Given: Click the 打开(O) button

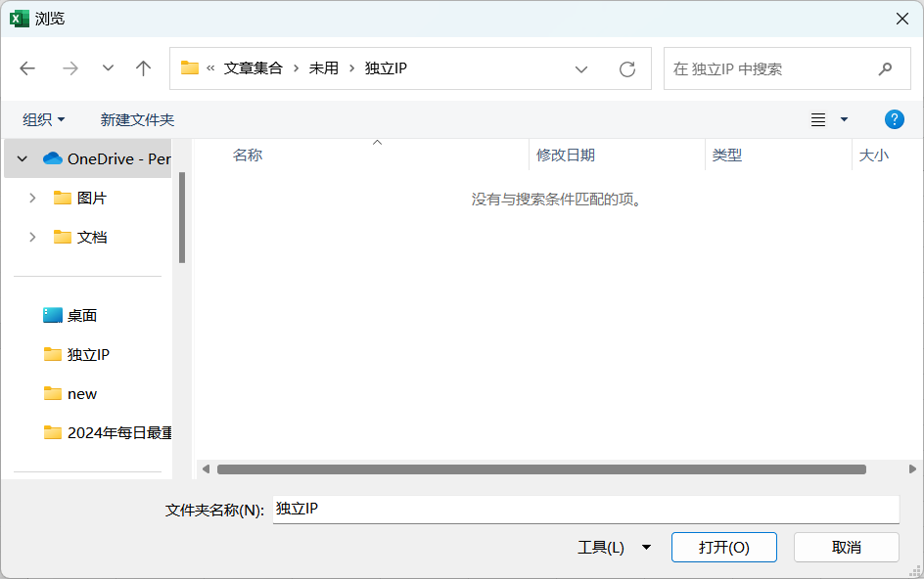Looking at the screenshot, I should tap(723, 548).
